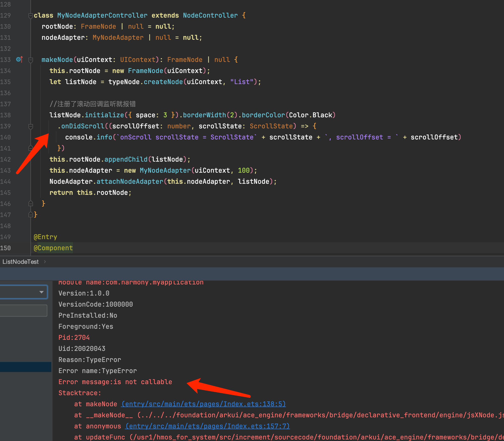This screenshot has height=441, width=504.
Task: Collapse the MyNodeAdapterController class fold marker
Action: [30, 16]
